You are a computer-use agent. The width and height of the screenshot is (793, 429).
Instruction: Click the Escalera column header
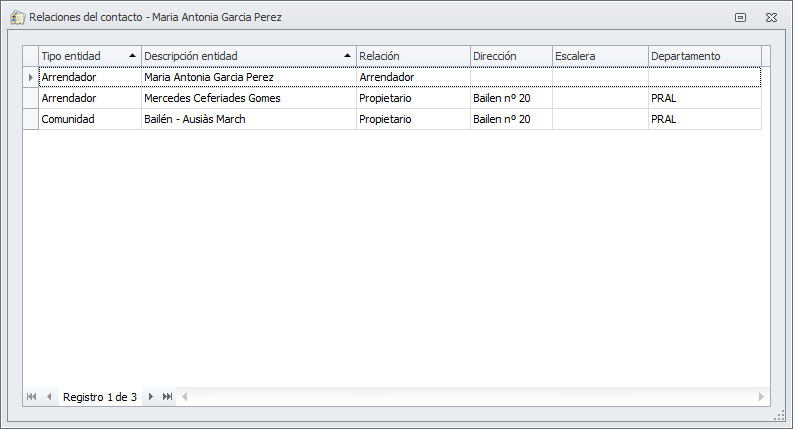tap(599, 56)
